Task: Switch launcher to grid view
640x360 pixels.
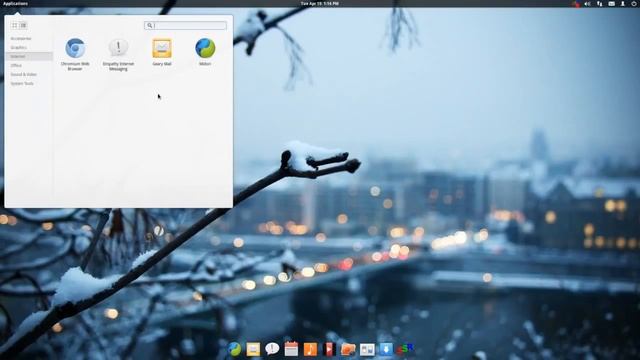Action: (15, 25)
